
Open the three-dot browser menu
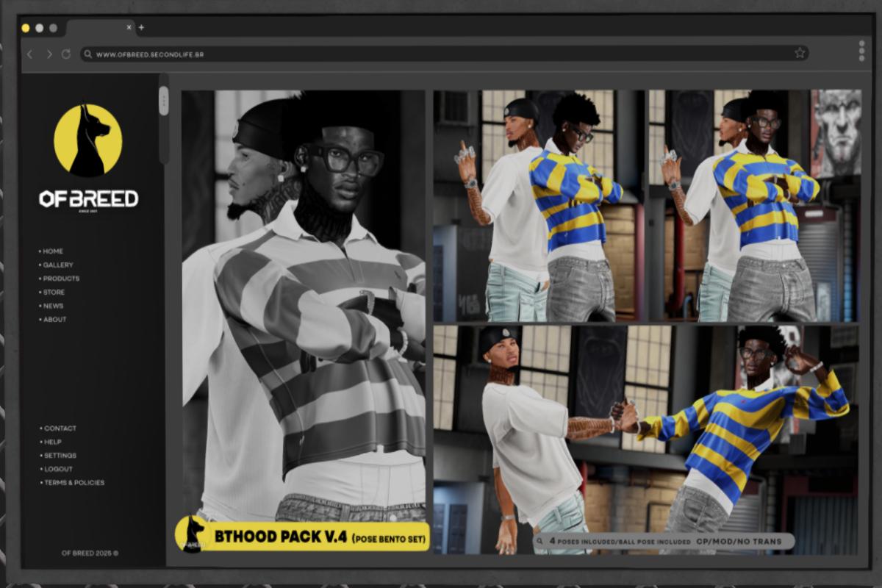point(861,51)
